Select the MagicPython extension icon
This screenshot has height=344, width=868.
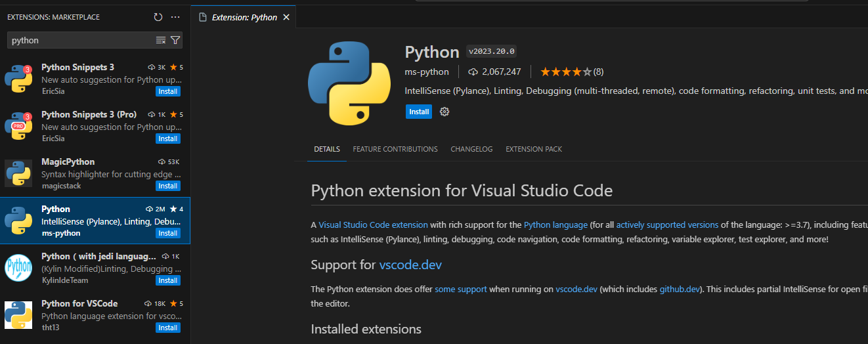click(x=18, y=173)
